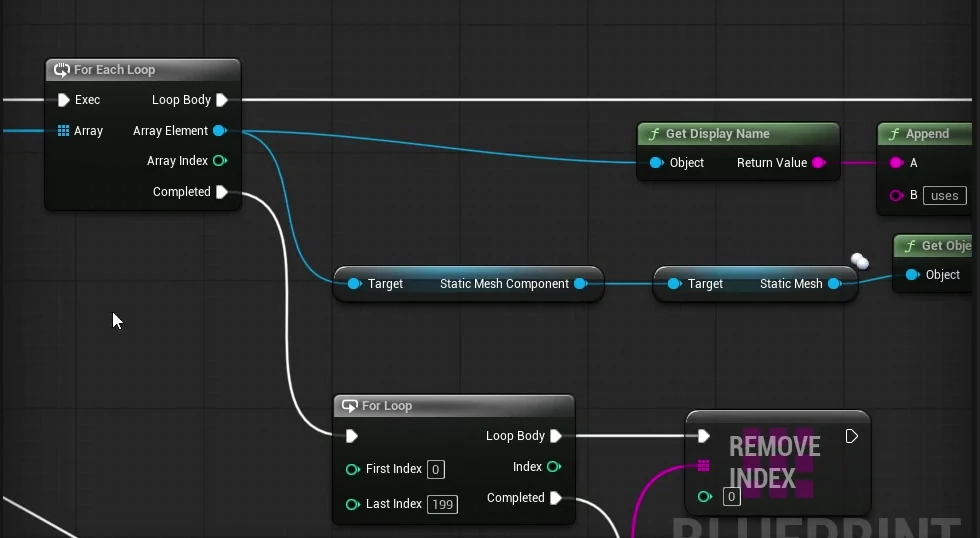This screenshot has width=980, height=538.
Task: Click the For Each Loop Body output pin
Action: click(221, 100)
